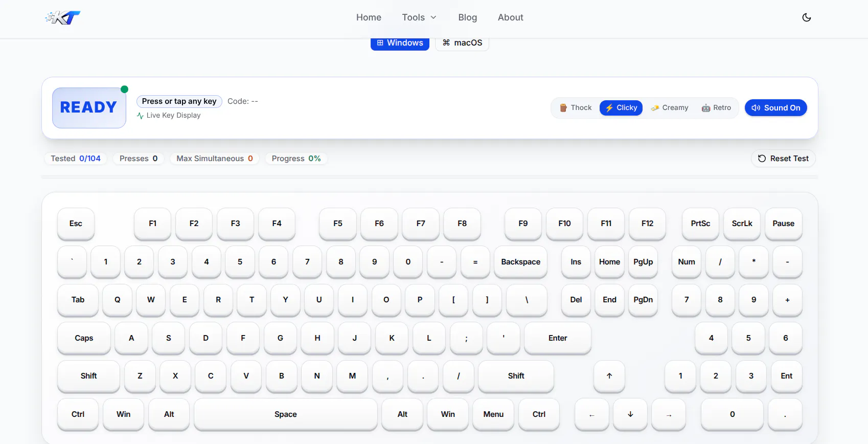Click the 'Tested 0/104' stat
Screen dimensions: 868x444
[x=76, y=159]
